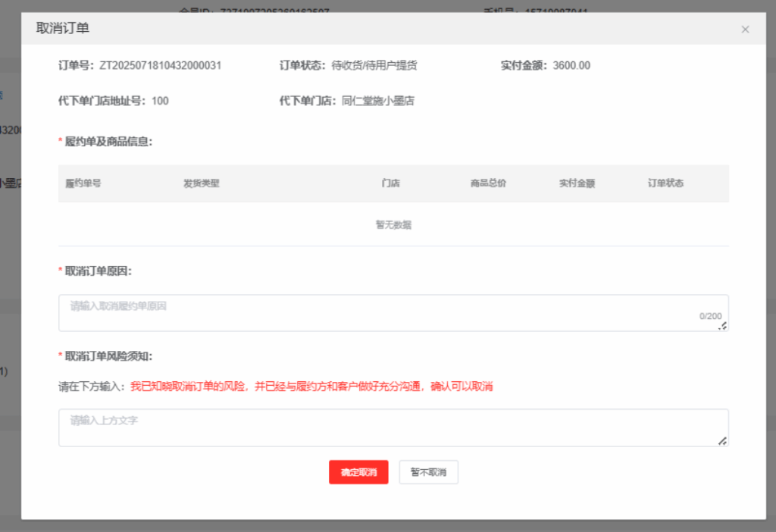This screenshot has width=776, height=532.
Task: Click resize handle of the risk confirmation textarea
Action: (x=723, y=441)
